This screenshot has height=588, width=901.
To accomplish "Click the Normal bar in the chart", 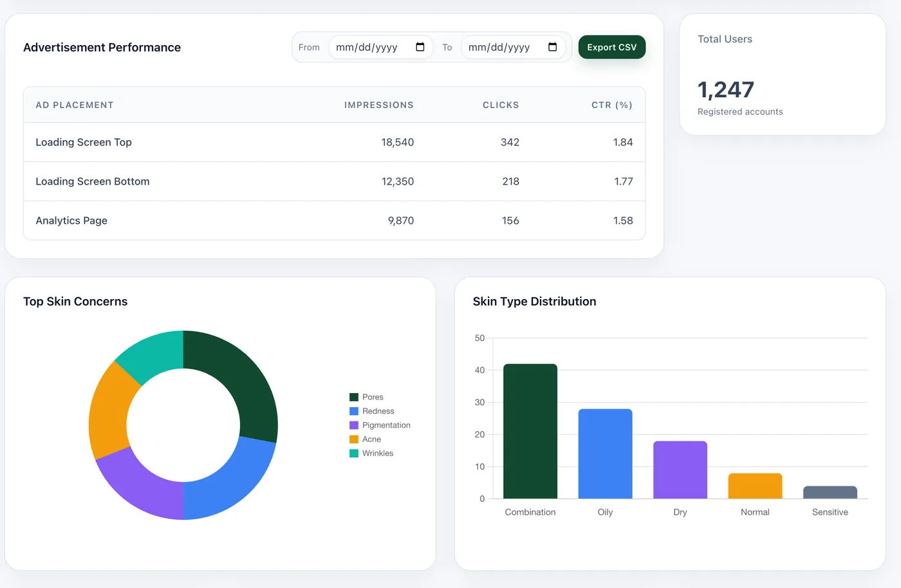I will (x=756, y=486).
